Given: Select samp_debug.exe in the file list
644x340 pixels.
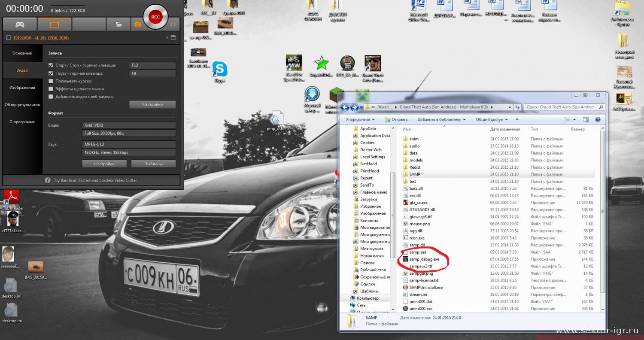Looking at the screenshot, I should coord(498,259).
